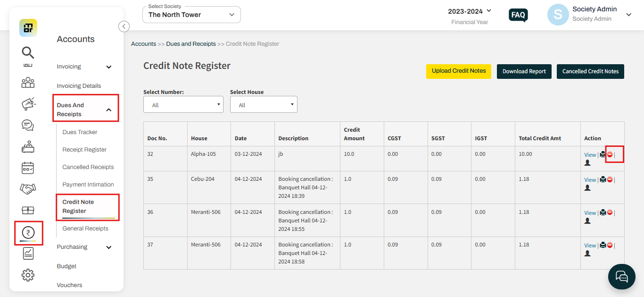Expand the Purchasing section
Viewport: 644px width, 297px height.
coord(85,246)
